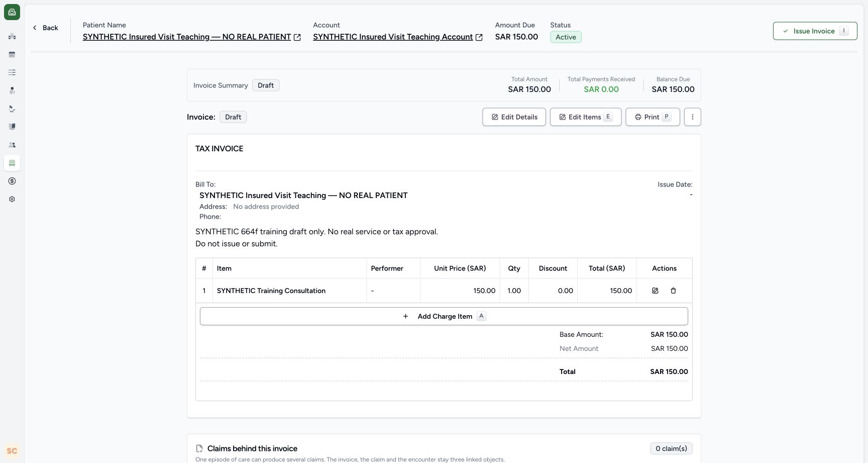Screen dimensions: 868x463
Task: Click the Draft badge beside Invoice label
Action: click(x=233, y=117)
